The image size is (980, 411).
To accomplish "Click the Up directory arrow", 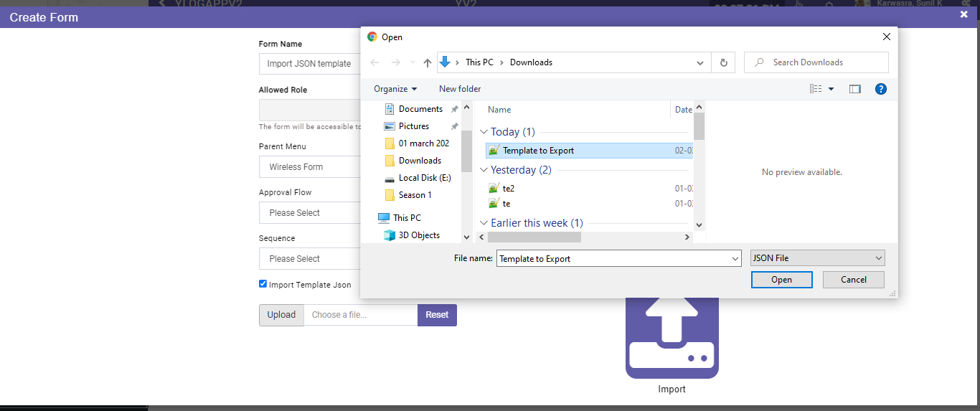I will [x=428, y=62].
